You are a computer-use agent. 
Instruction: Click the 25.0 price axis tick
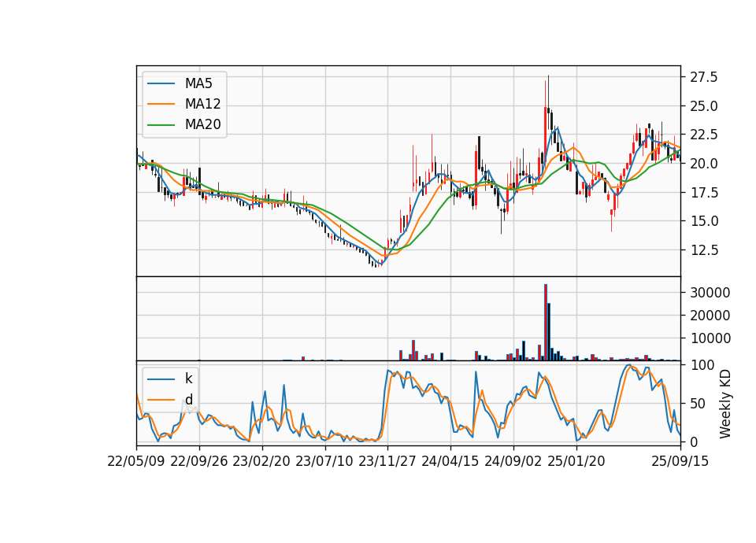coord(704,106)
